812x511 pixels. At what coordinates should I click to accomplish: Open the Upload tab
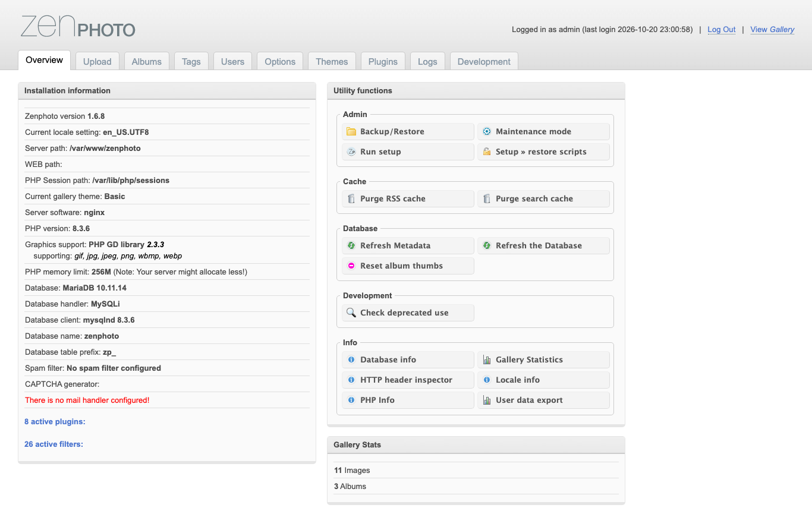click(97, 61)
